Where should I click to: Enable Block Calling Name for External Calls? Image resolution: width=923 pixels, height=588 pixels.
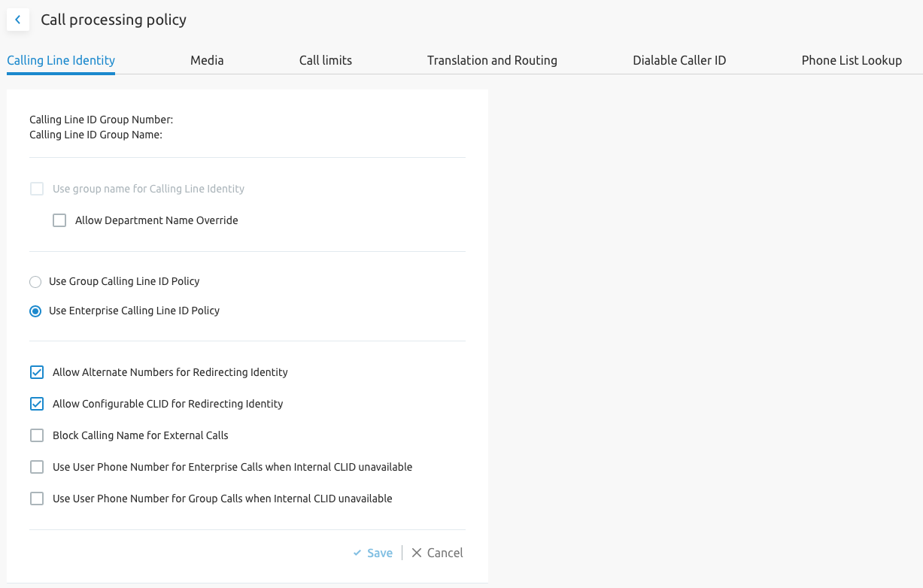click(37, 435)
